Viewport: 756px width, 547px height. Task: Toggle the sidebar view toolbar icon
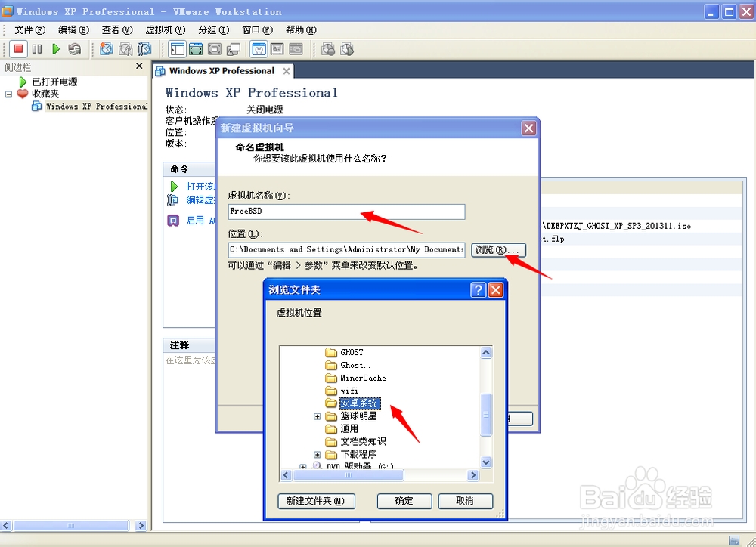coord(178,48)
